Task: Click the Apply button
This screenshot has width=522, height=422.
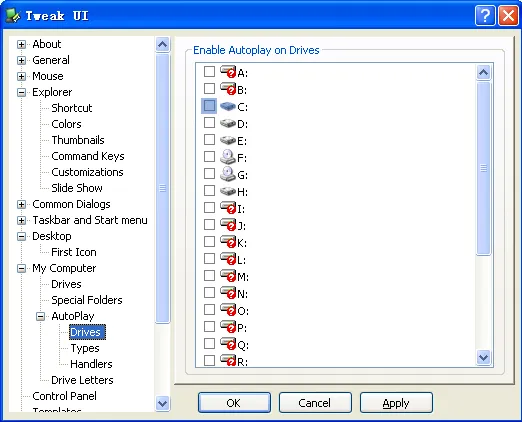Action: click(396, 403)
